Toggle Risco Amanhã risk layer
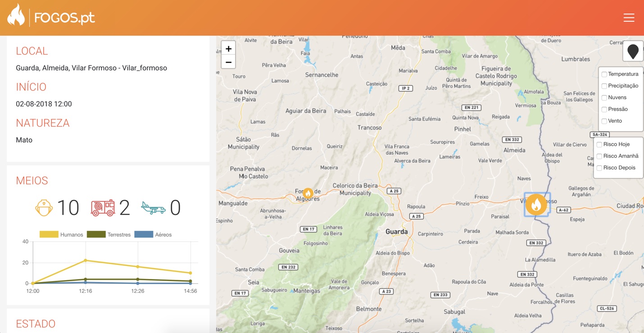The width and height of the screenshot is (644, 333). click(599, 156)
